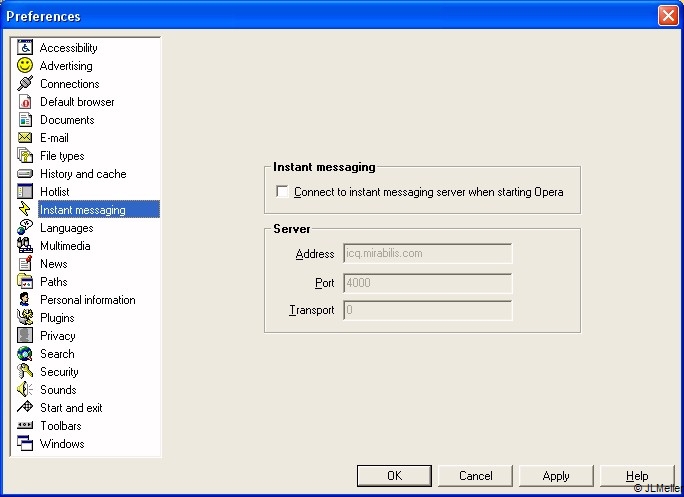Image resolution: width=684 pixels, height=497 pixels.
Task: Select the Hotlist entry
Action: [x=55, y=192]
